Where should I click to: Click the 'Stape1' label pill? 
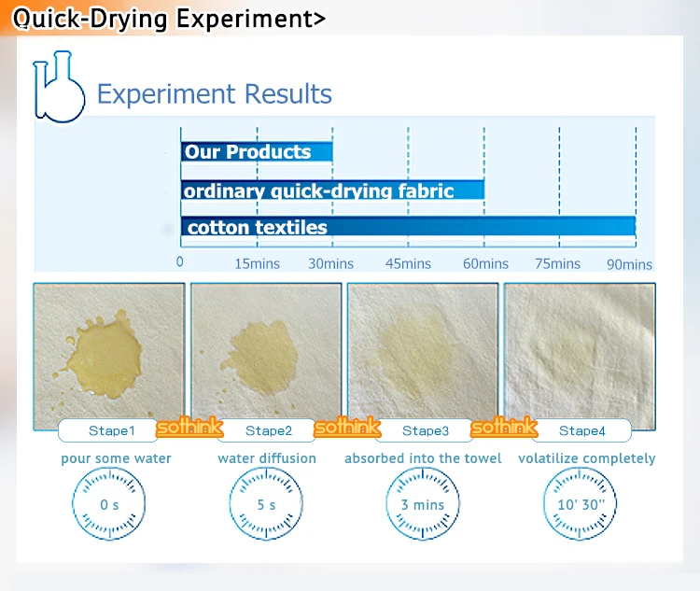coord(108,430)
